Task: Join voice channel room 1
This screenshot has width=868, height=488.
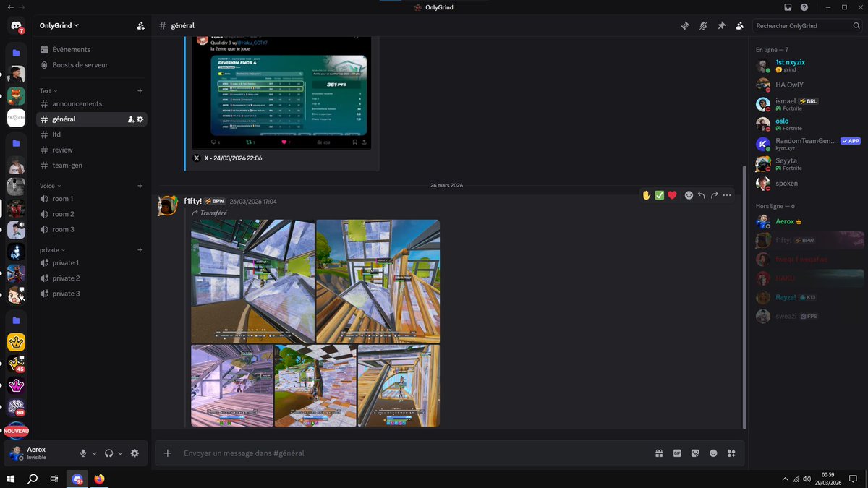Action: click(92, 199)
